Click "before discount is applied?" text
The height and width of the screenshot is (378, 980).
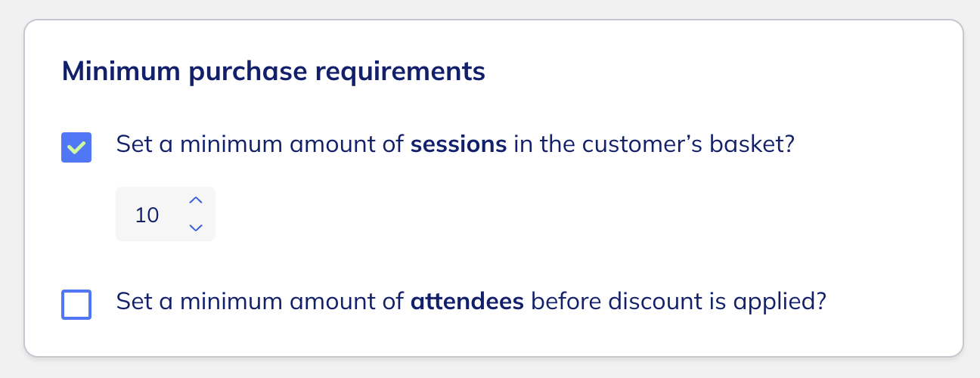(x=678, y=302)
